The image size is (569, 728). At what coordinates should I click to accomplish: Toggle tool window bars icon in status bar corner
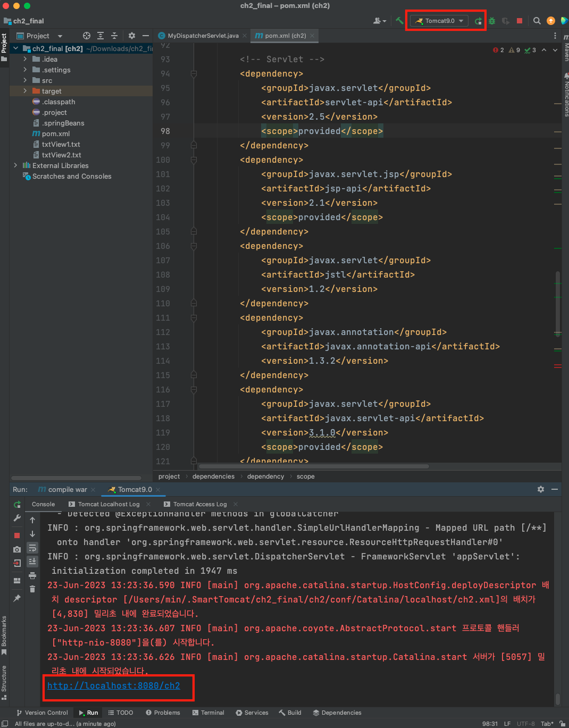point(5,723)
